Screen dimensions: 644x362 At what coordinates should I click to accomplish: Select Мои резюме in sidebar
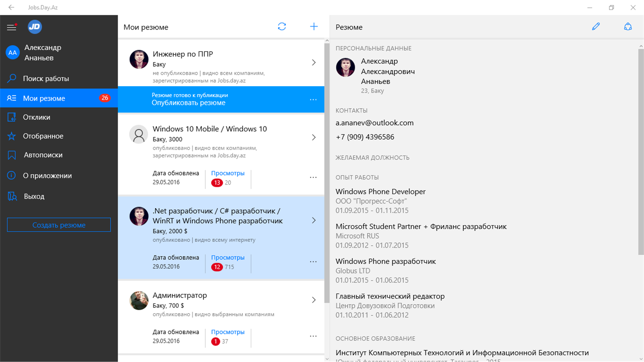coord(59,98)
